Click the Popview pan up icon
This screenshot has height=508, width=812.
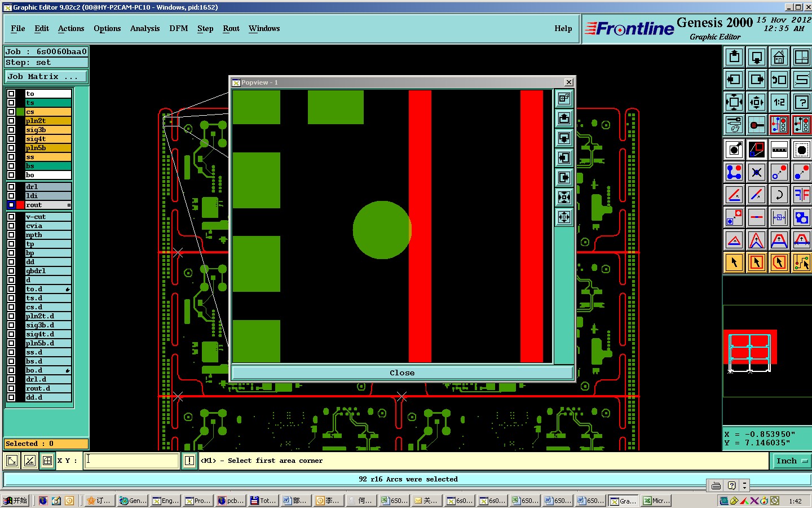564,119
